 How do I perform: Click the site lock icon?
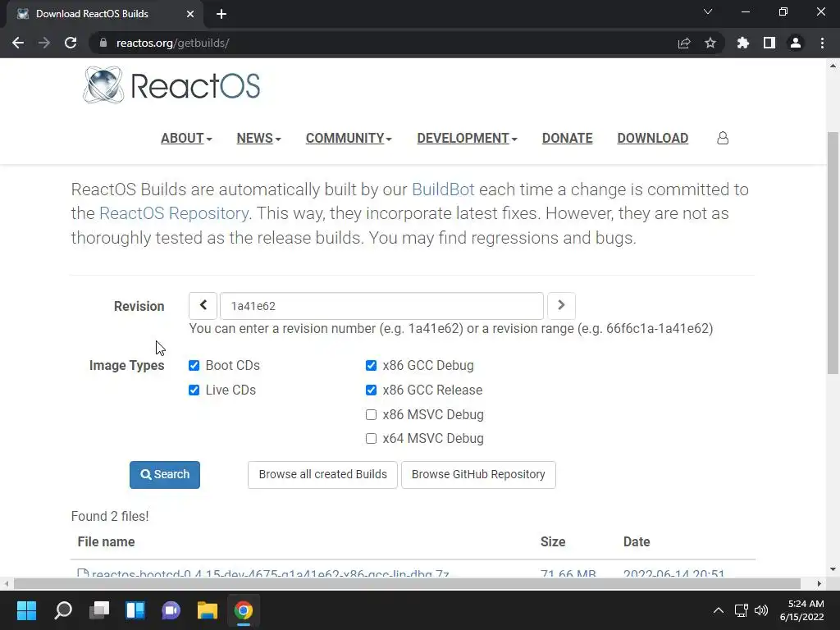103,43
